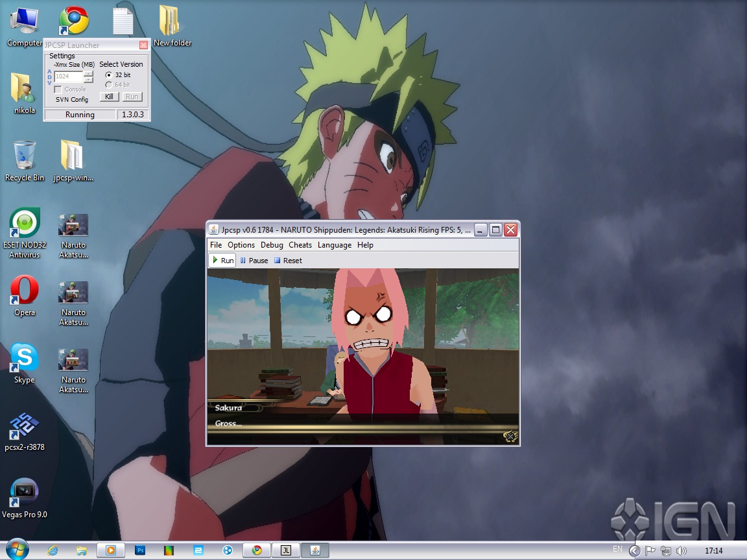Select the pcsx2-r3878 desktop shortcut

coord(24,432)
